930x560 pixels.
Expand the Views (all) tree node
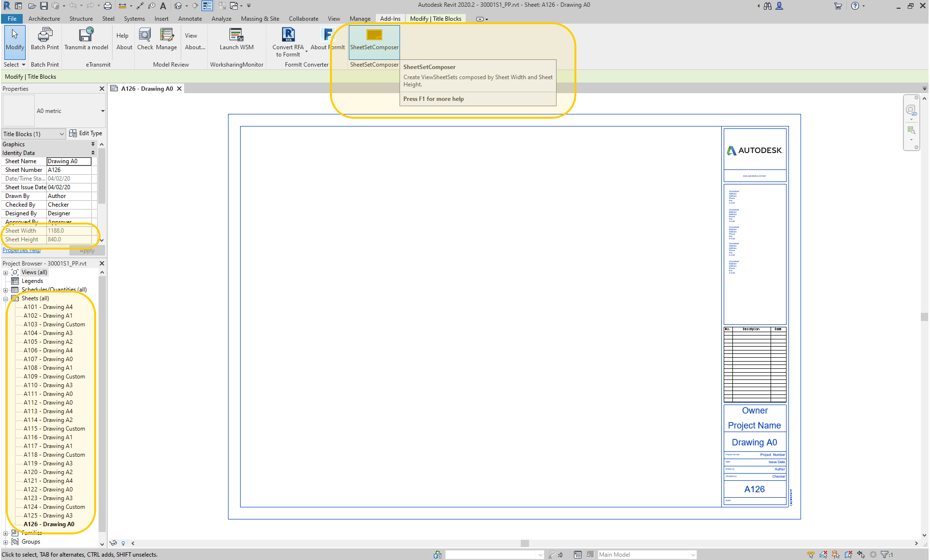6,273
